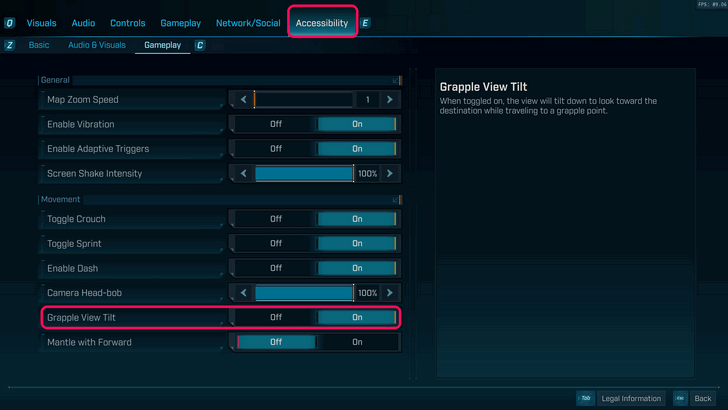Increase Screen Shake Intensity with right arrow
This screenshot has height=410, width=728.
[x=390, y=173]
